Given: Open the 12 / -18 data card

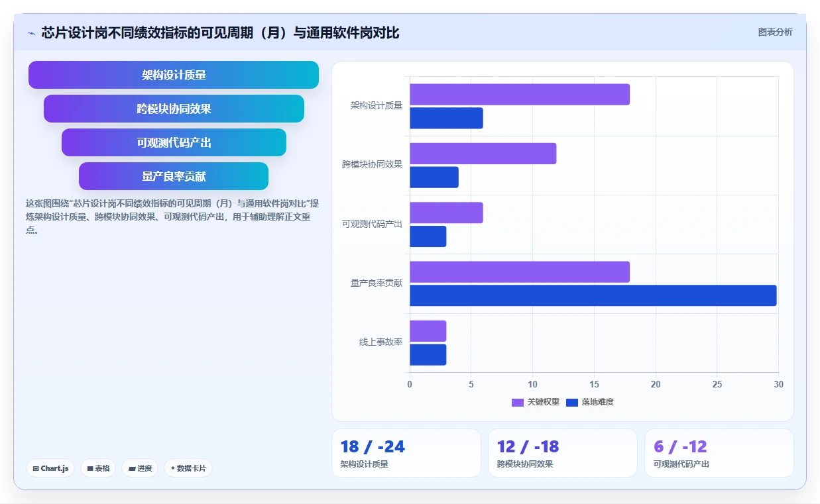Looking at the screenshot, I should point(563,453).
